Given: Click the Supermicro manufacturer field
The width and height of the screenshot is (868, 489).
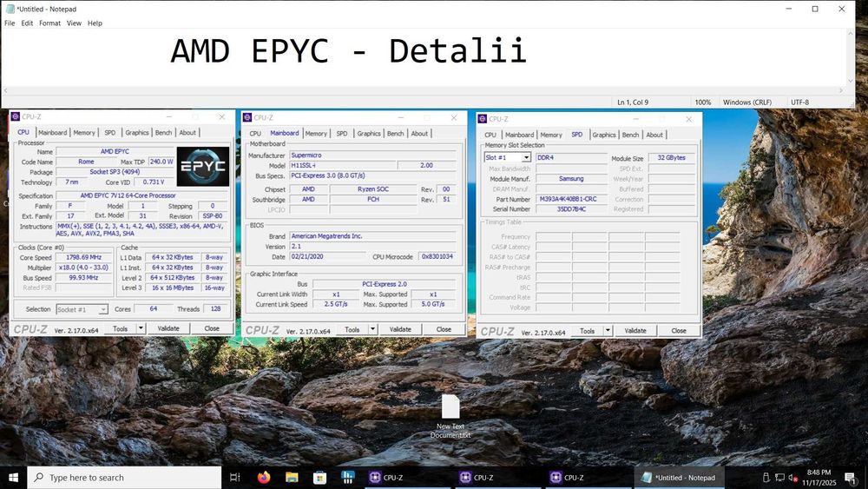Looking at the screenshot, I should [372, 155].
